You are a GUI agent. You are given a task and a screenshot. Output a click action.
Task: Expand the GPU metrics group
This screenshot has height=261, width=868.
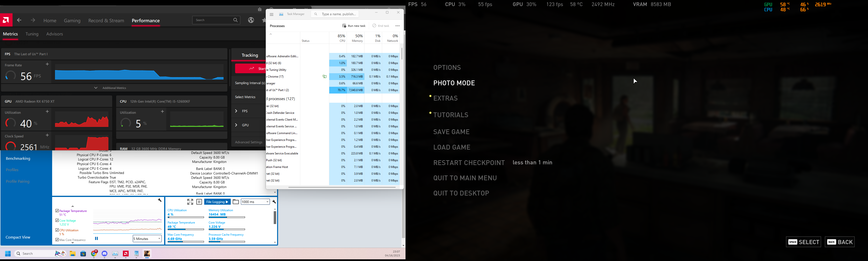(236, 125)
